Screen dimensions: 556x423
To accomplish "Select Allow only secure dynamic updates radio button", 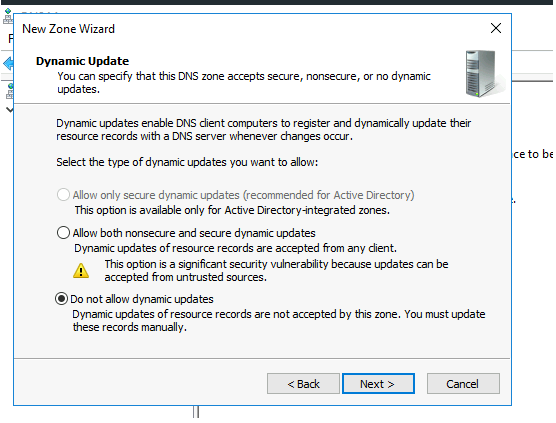I will pos(63,195).
